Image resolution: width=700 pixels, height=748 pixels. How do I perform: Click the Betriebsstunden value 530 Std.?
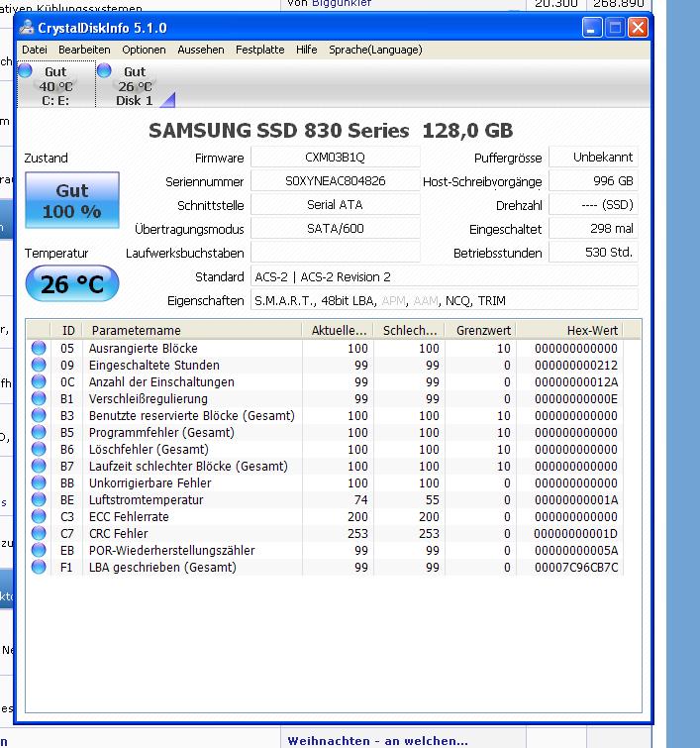point(594,253)
